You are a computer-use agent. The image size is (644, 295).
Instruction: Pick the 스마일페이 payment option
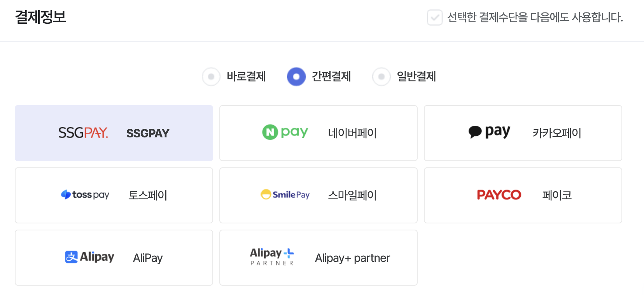pyautogui.click(x=318, y=195)
